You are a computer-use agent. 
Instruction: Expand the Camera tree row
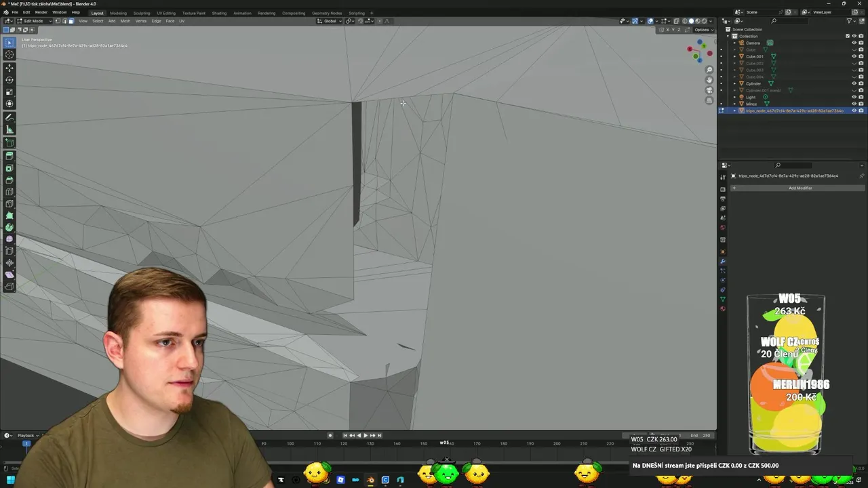733,43
